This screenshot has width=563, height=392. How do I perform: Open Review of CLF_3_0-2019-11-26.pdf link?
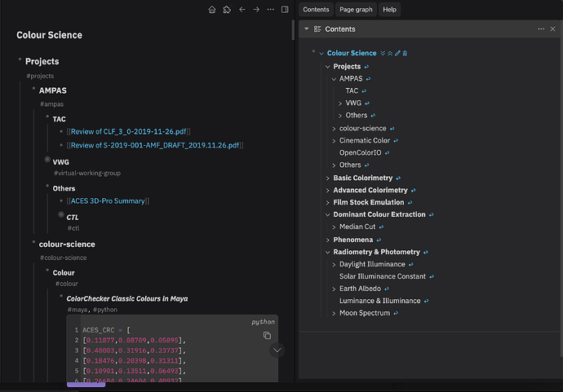pos(129,132)
